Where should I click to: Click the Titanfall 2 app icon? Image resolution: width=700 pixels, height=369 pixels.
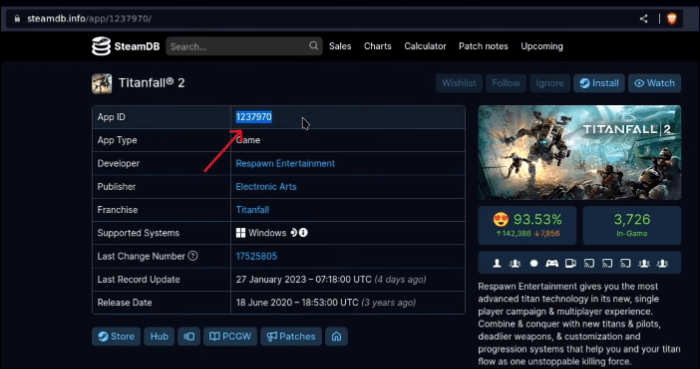tap(102, 83)
